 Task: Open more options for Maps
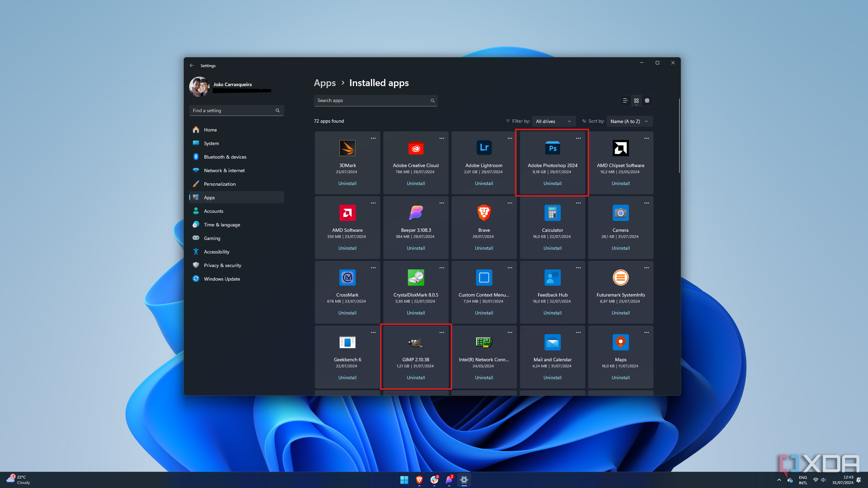point(646,332)
